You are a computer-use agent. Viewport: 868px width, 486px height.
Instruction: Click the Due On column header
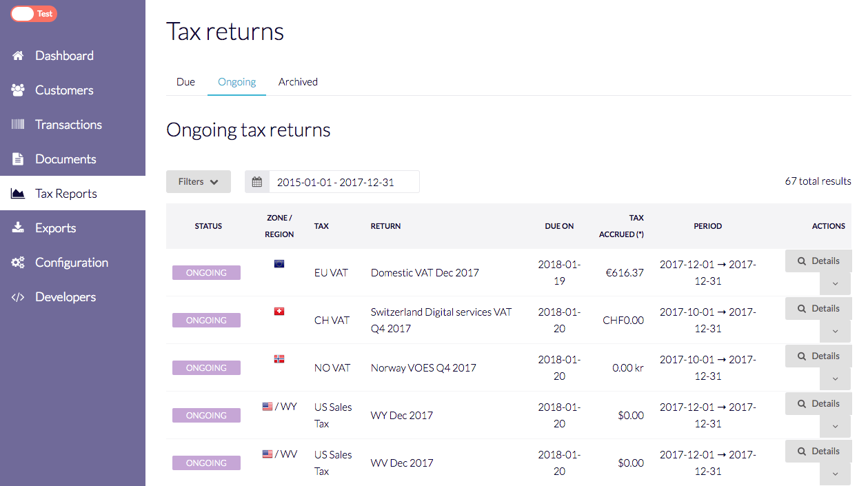(559, 226)
